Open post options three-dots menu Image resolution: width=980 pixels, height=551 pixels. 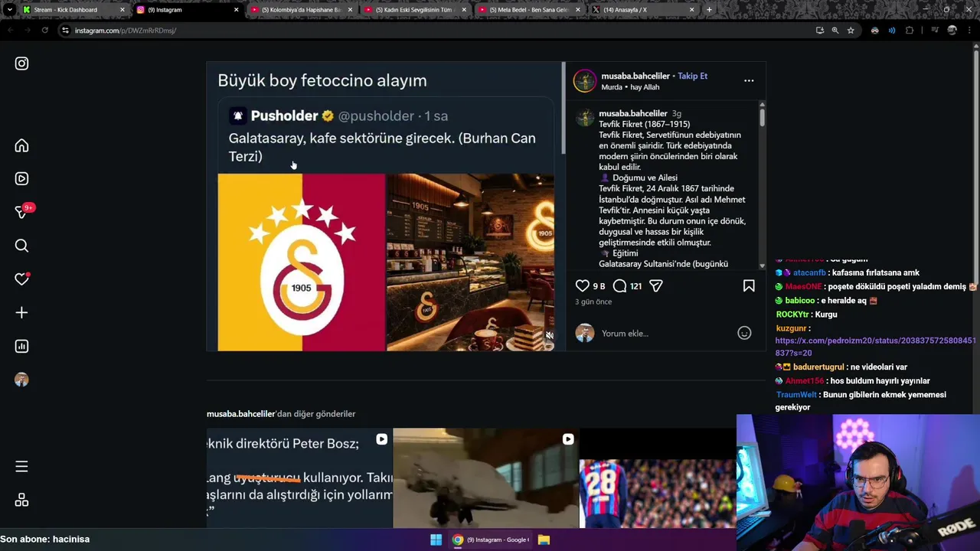(749, 80)
